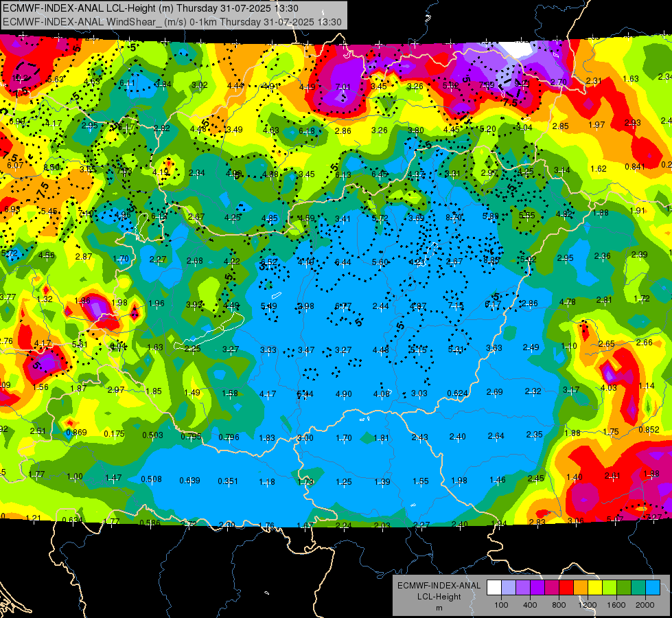The height and width of the screenshot is (618, 672).
Task: Select the value '0.508' on the map
Action: click(x=151, y=479)
